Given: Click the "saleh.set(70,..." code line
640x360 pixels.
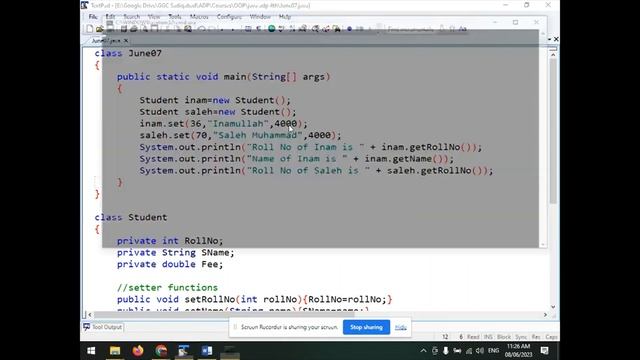Looking at the screenshot, I should (240, 135).
